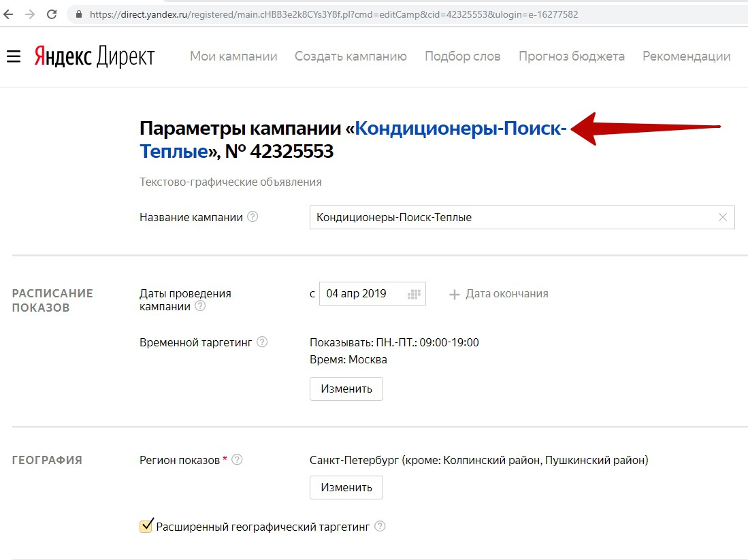The height and width of the screenshot is (560, 748).
Task: Open help for Расширенный географический таргетинг
Action: pyautogui.click(x=380, y=526)
